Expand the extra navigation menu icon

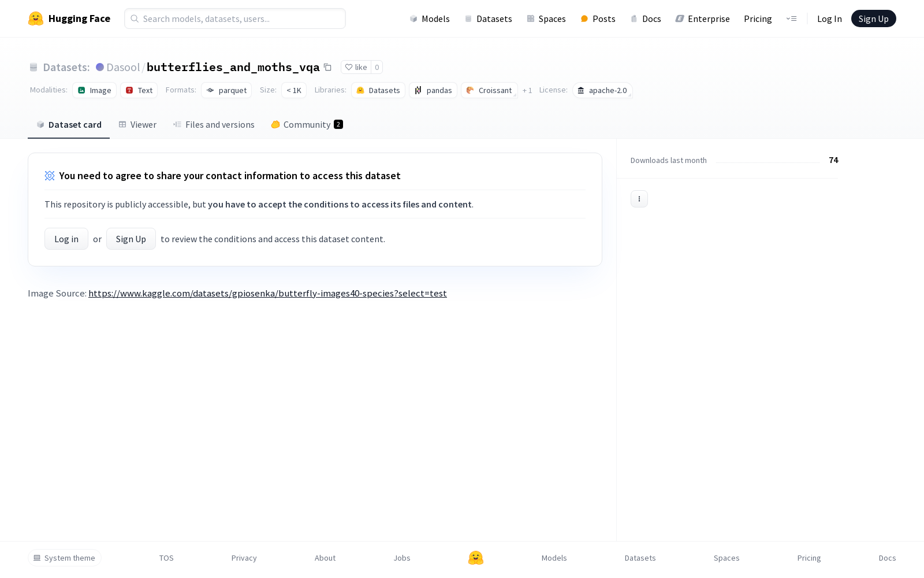791,18
